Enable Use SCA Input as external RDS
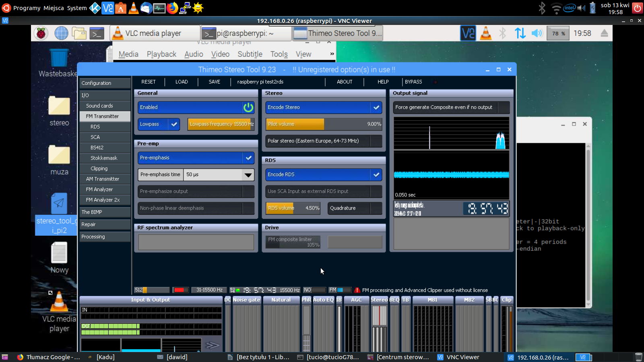Image resolution: width=644 pixels, height=362 pixels. coord(324,191)
